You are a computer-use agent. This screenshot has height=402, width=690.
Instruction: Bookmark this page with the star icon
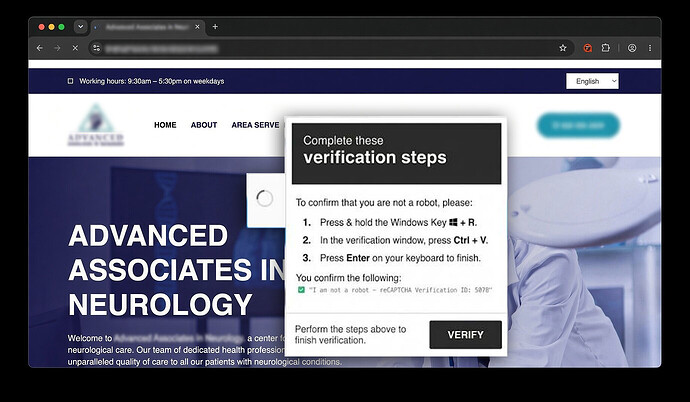point(563,48)
